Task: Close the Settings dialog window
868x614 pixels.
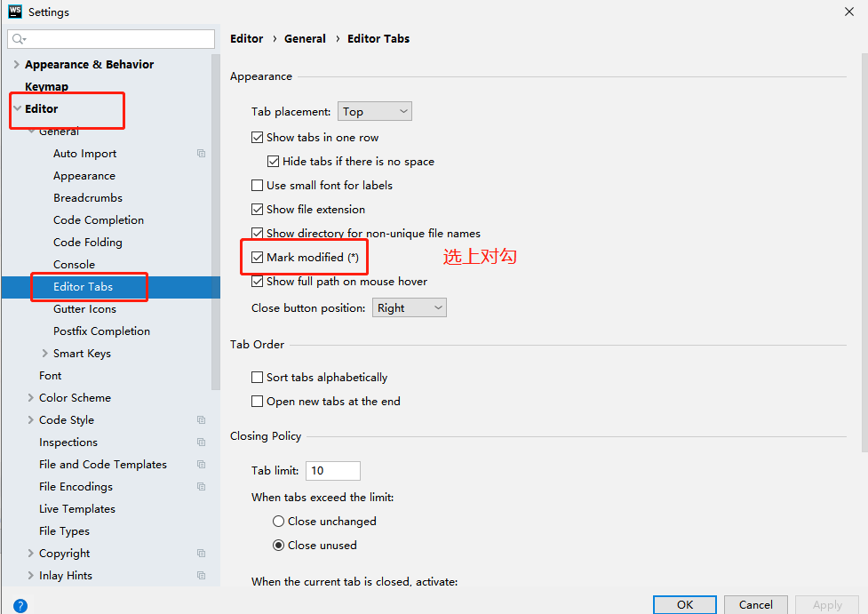Action: [x=849, y=12]
